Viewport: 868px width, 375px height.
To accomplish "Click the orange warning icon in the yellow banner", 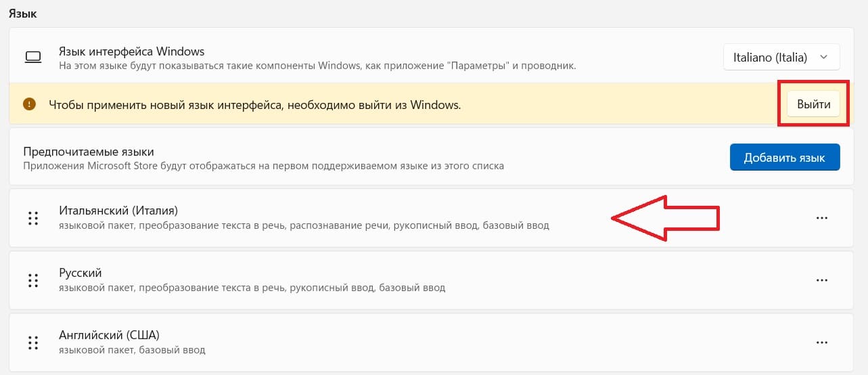I will pos(29,104).
